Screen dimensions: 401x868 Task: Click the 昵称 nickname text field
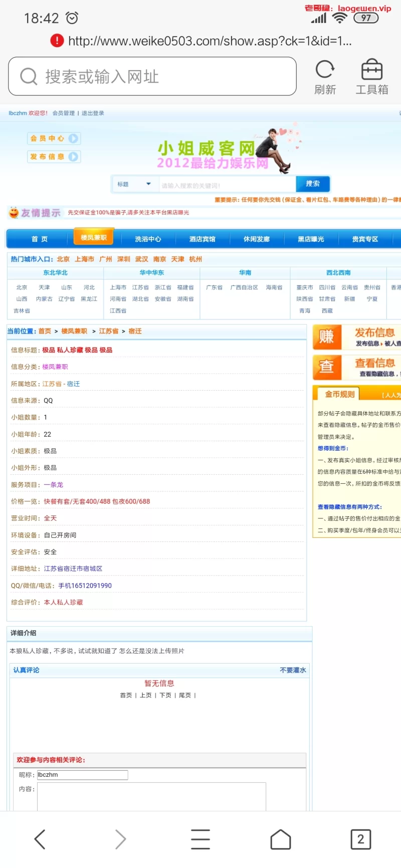pos(83,775)
